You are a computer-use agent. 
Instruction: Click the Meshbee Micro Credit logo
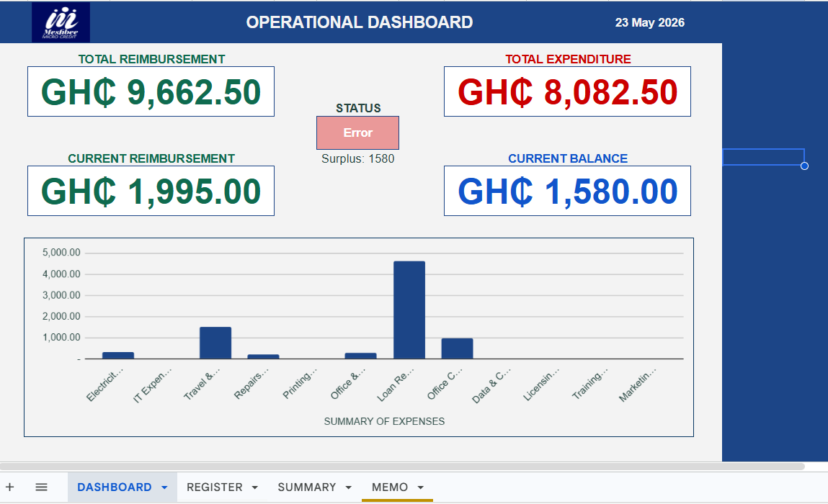61,22
